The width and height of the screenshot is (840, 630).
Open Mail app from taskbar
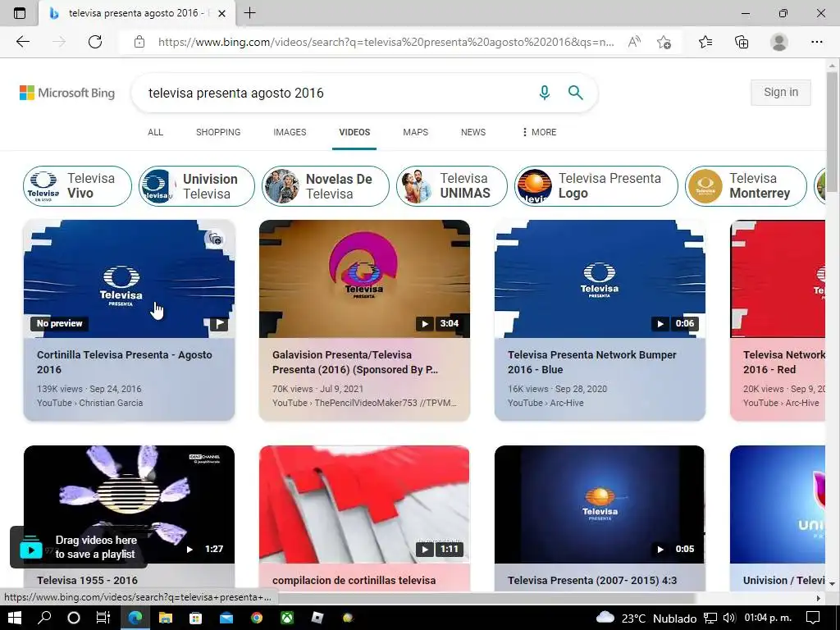[x=226, y=618]
